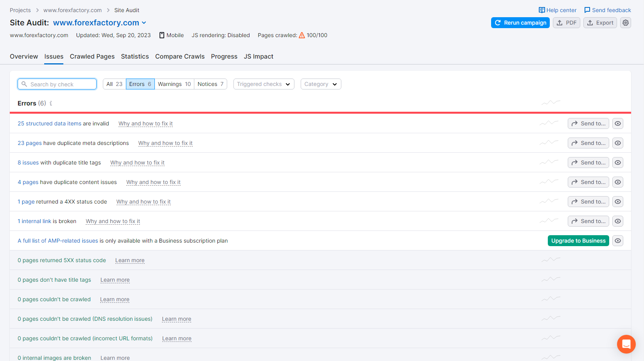Click the trend sparkline for missing title tags
644x361 pixels.
(551, 279)
